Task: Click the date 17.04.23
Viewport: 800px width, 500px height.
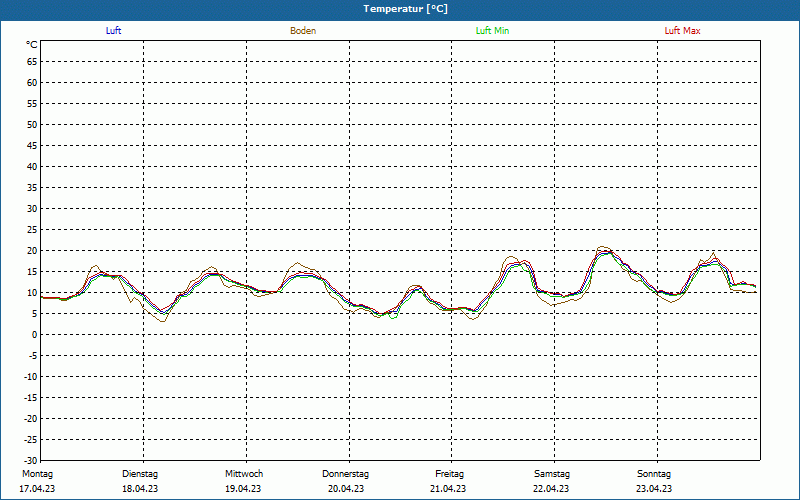Action: (x=37, y=489)
